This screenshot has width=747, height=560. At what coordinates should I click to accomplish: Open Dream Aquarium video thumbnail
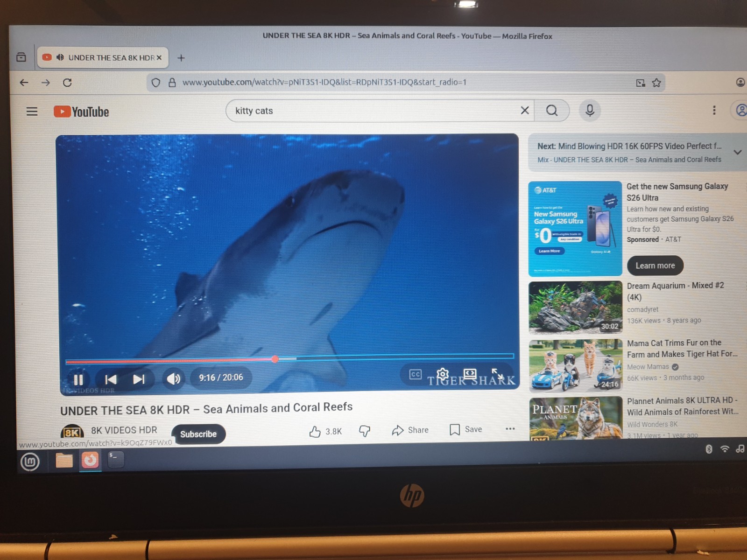coord(575,308)
